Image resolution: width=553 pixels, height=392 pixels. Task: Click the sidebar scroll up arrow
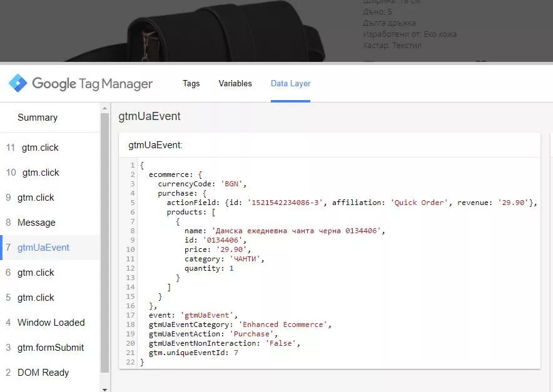tap(104, 108)
